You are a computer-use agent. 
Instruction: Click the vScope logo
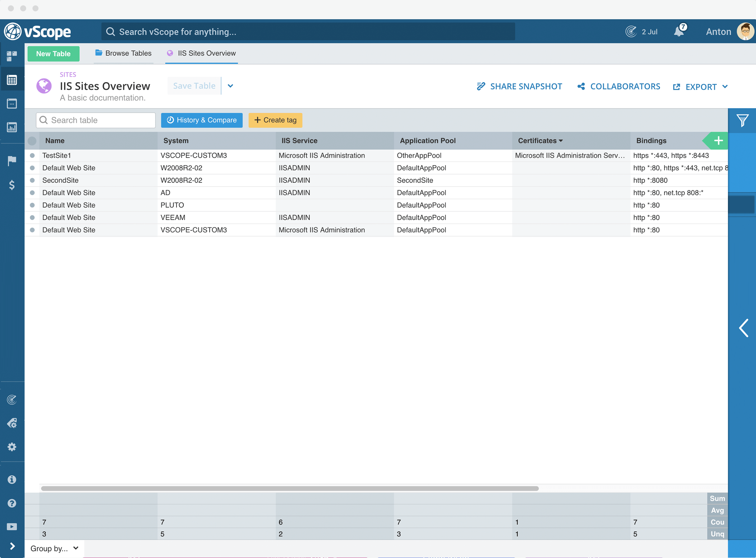(37, 32)
